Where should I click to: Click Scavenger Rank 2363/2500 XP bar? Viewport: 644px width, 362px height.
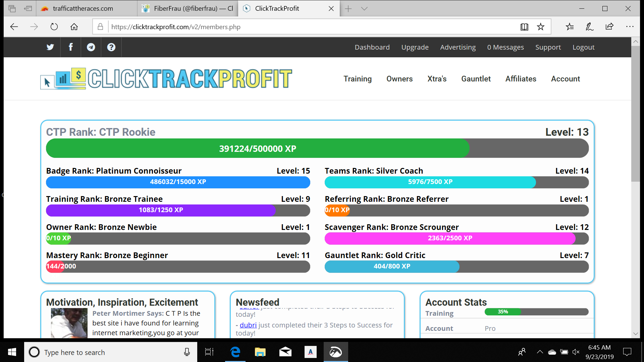pos(457,238)
